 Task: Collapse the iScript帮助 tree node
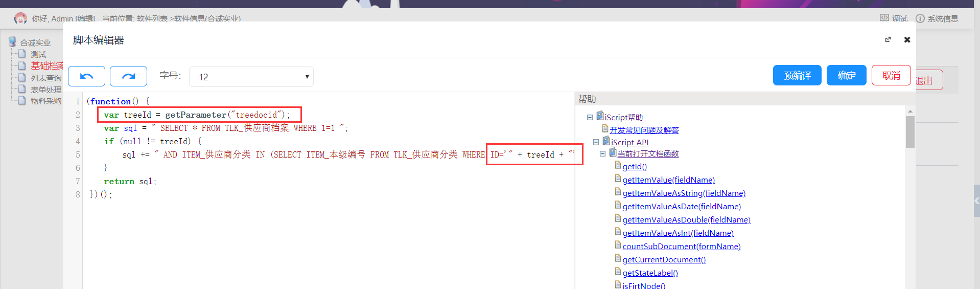pyautogui.click(x=590, y=118)
